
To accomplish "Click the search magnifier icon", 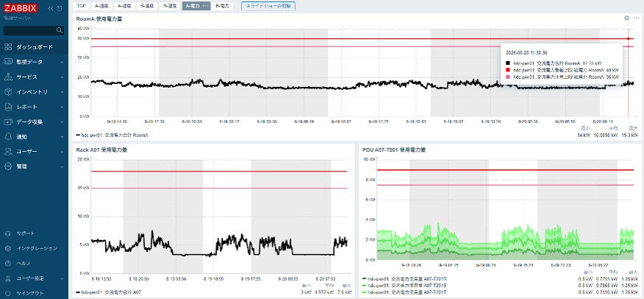I will (x=60, y=30).
